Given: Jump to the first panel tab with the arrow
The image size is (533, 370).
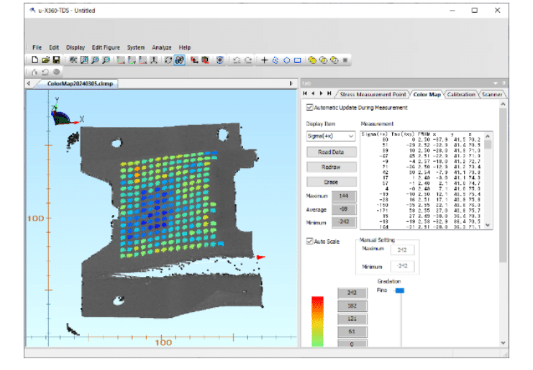Looking at the screenshot, I should pyautogui.click(x=305, y=93).
